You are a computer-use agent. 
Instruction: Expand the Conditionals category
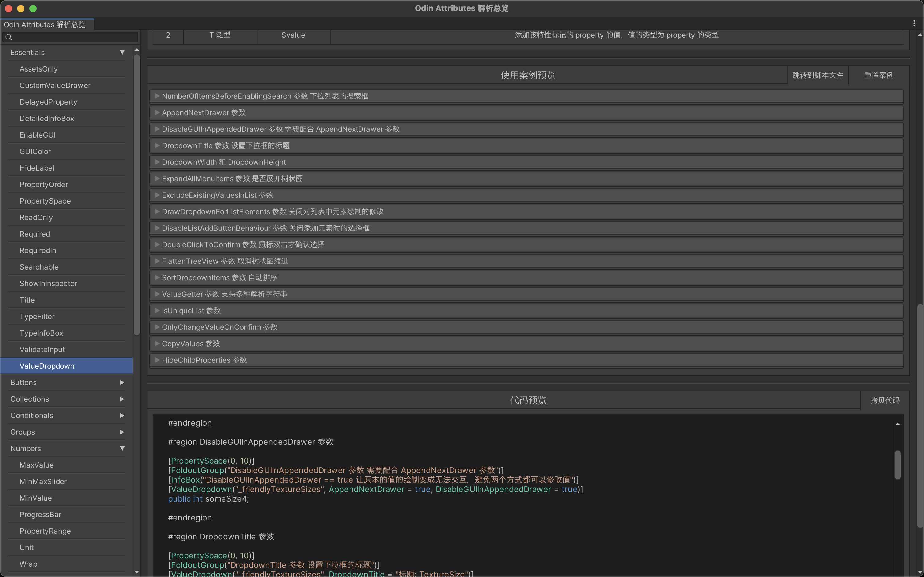point(122,415)
